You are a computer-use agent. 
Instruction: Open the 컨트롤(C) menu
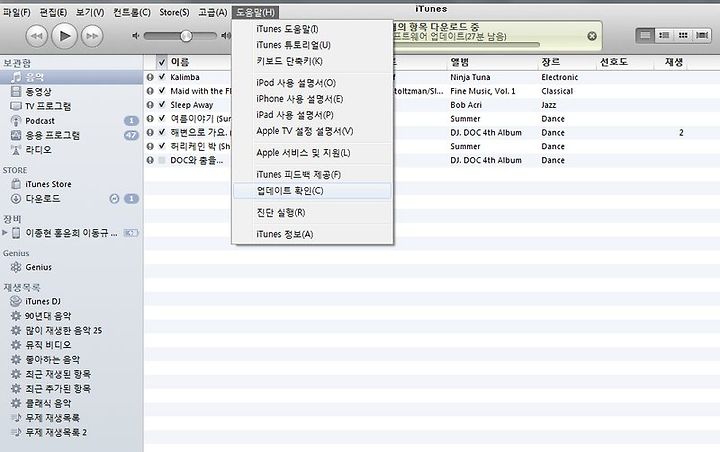coord(131,12)
